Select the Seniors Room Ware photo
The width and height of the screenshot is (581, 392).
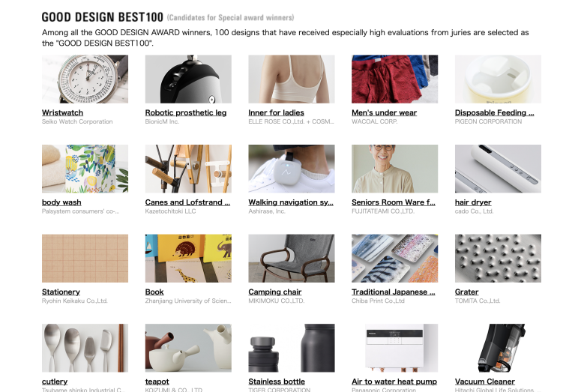394,169
